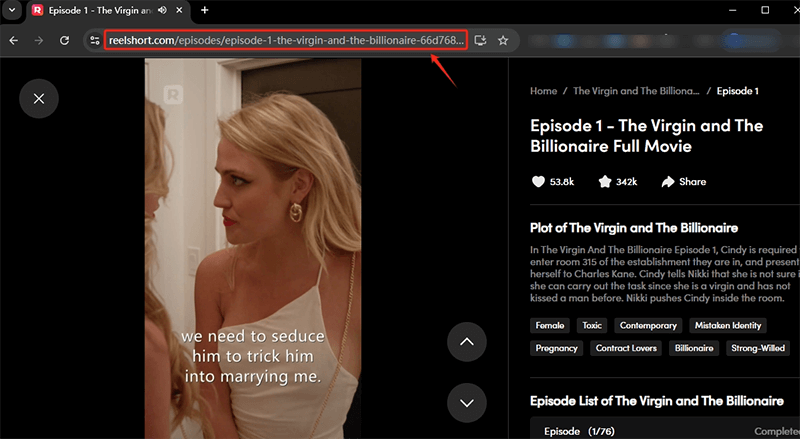Image resolution: width=800 pixels, height=439 pixels.
Task: Select the Episode 1 browser tab
Action: (x=100, y=10)
